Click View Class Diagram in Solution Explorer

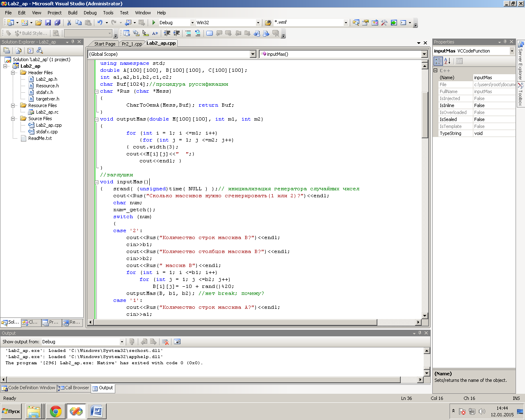(x=40, y=50)
